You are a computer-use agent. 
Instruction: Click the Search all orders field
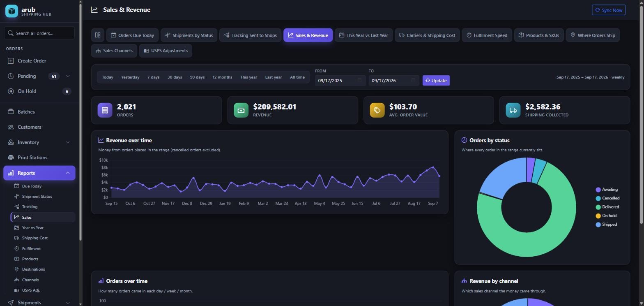coord(39,33)
